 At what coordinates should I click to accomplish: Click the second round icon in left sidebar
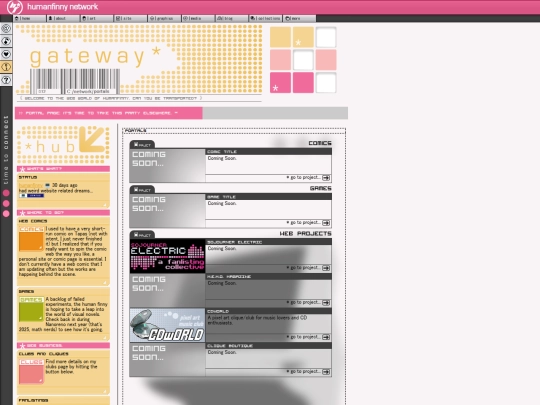click(6, 41)
